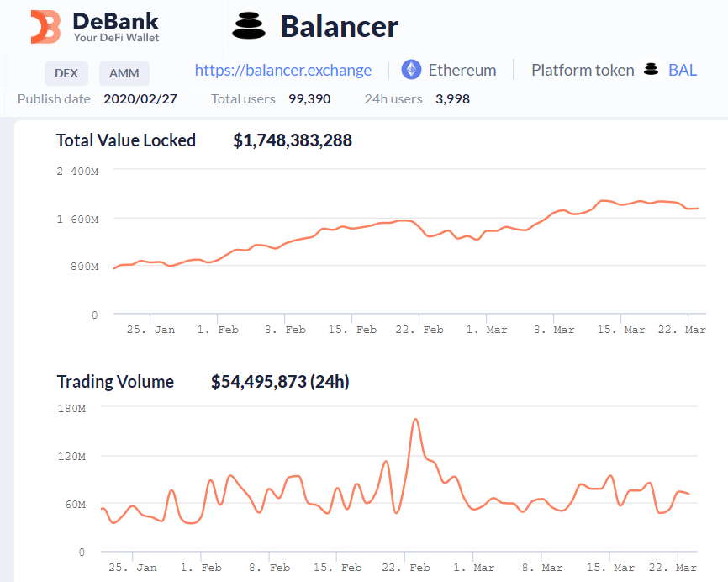Click the $54,495,873 (24h) volume figure

pyautogui.click(x=280, y=382)
